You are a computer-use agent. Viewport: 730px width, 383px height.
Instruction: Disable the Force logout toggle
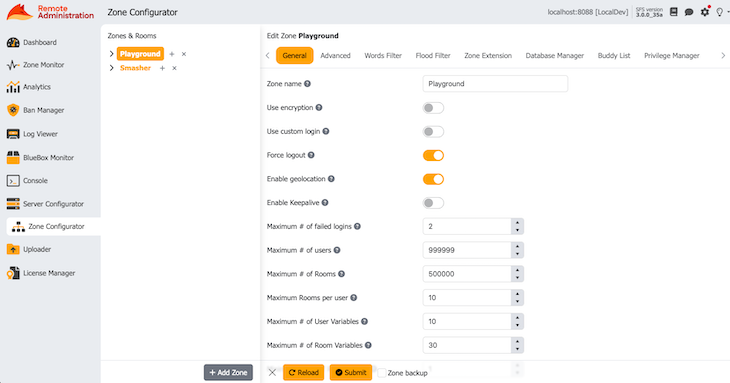point(433,155)
